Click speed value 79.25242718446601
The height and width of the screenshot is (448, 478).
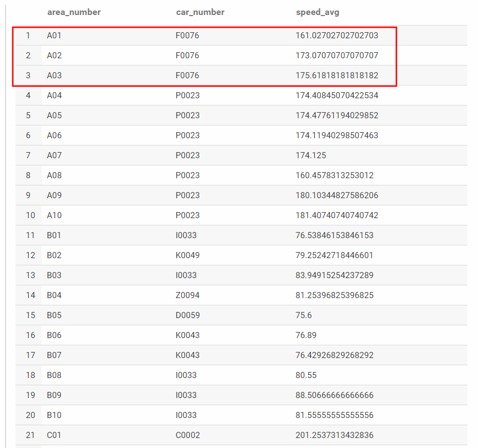pos(334,255)
